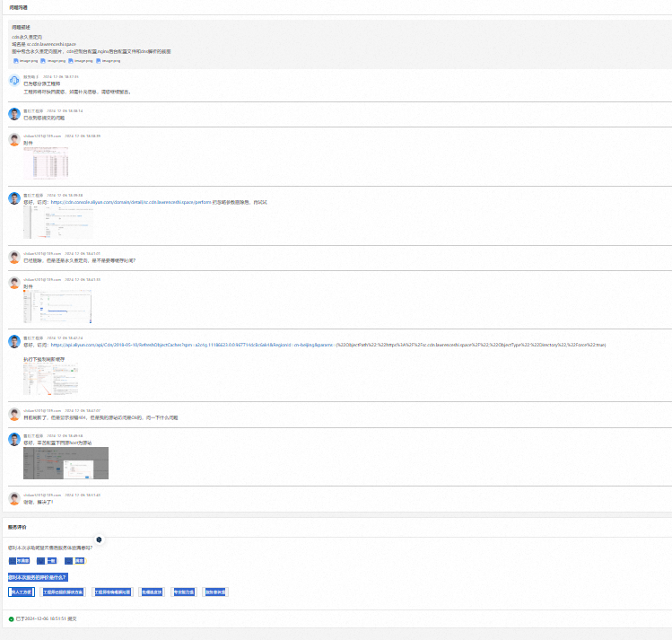Click user avatar beside the first 附件 message
Viewport: 672px width, 640px height.
tap(14, 140)
